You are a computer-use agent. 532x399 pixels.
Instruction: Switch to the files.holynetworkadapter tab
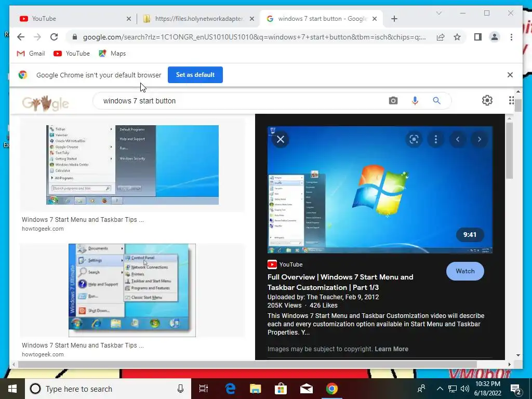pos(198,19)
